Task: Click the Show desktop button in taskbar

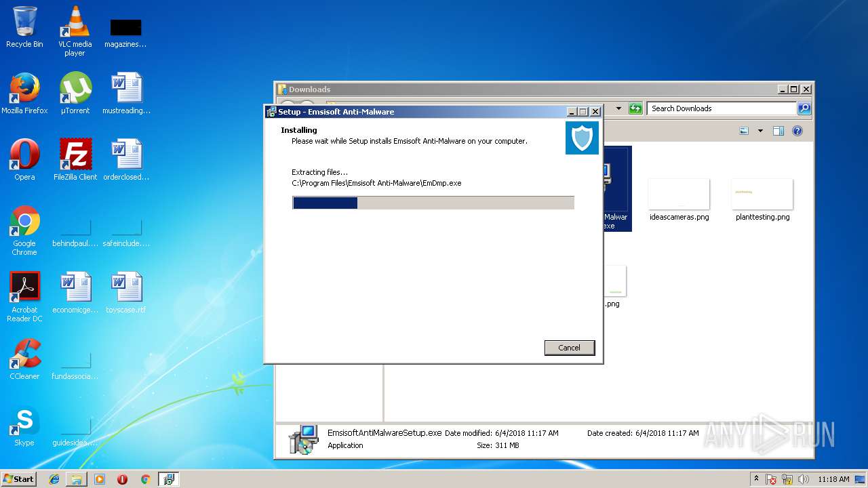Action: coord(860,479)
